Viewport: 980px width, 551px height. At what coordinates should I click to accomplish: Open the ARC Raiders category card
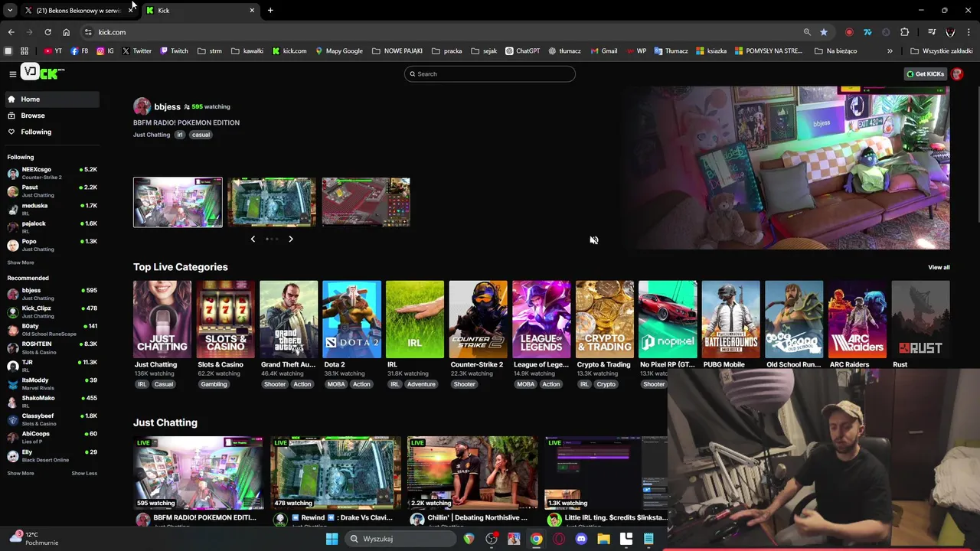(x=857, y=320)
